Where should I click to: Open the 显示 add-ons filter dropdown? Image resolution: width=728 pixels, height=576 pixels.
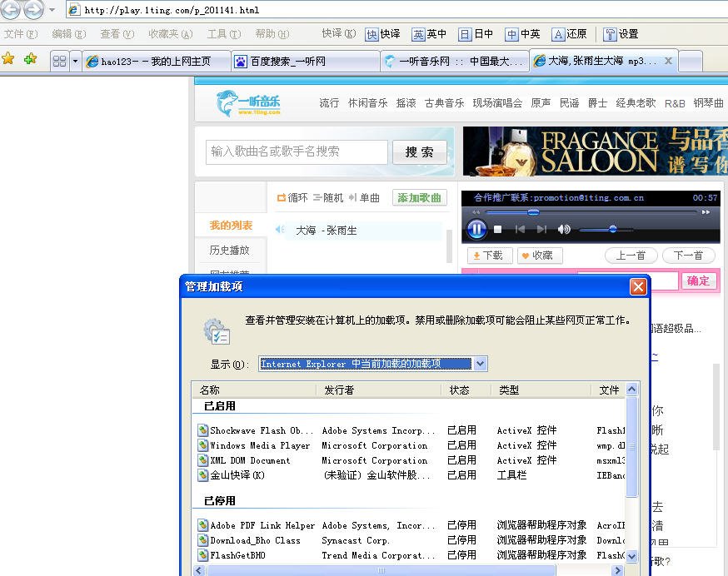pyautogui.click(x=480, y=363)
